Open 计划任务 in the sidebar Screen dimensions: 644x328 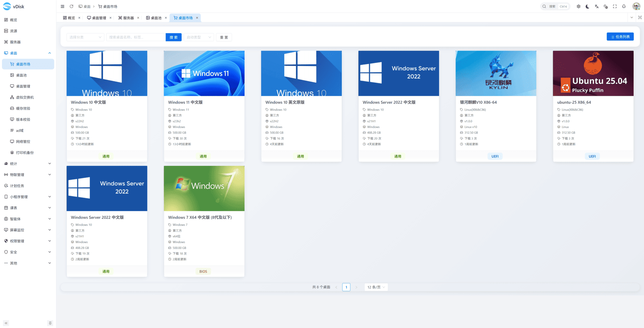(28, 186)
